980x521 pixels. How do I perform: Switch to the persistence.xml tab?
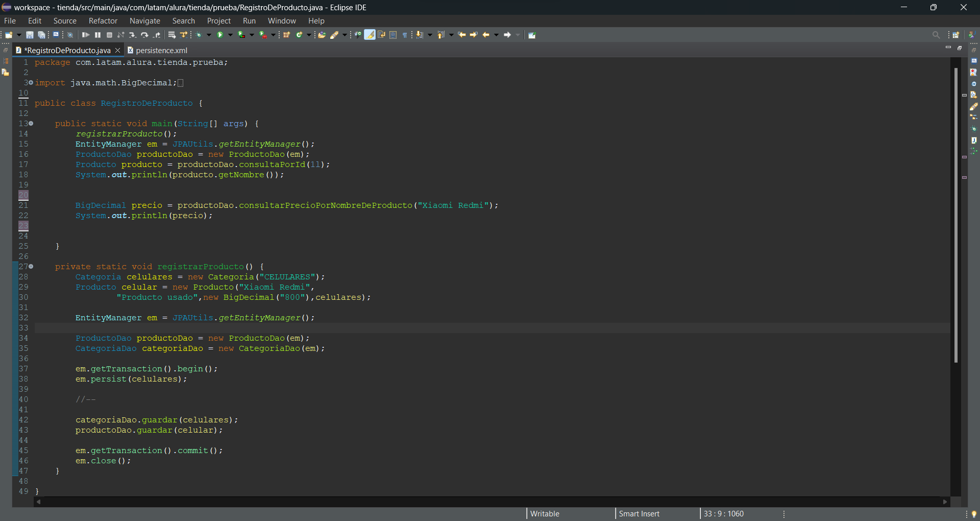click(x=157, y=50)
